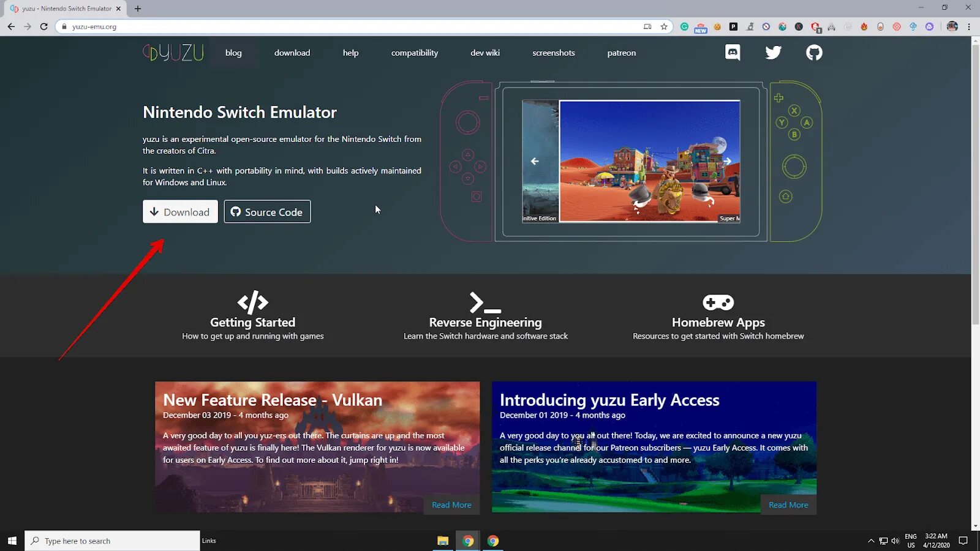The image size is (980, 551).
Task: Open the network icon in the system tray
Action: (x=883, y=541)
